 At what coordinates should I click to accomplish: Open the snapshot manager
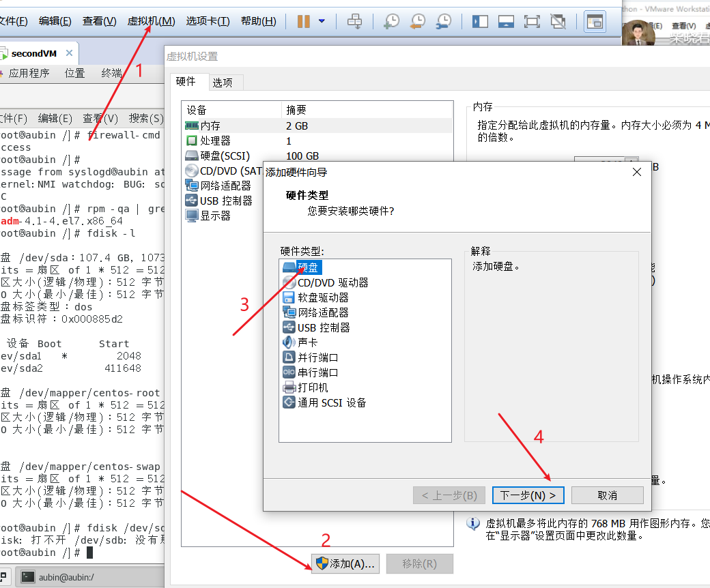pos(444,21)
